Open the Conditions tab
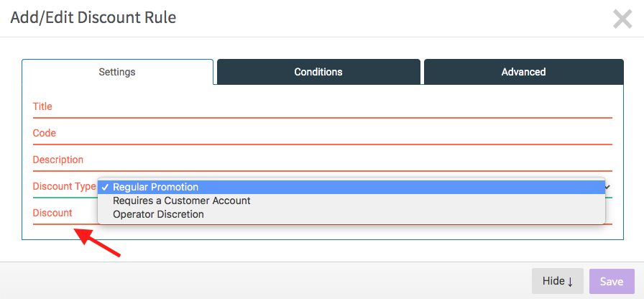 click(318, 72)
